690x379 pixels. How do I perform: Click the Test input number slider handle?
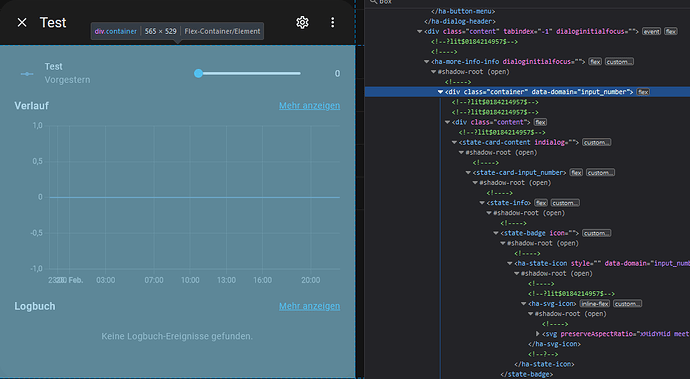coord(198,74)
